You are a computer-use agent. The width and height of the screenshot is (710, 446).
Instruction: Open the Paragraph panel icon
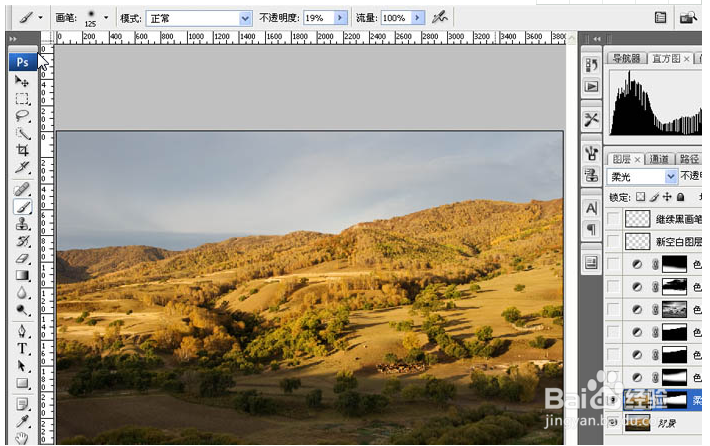click(x=591, y=230)
